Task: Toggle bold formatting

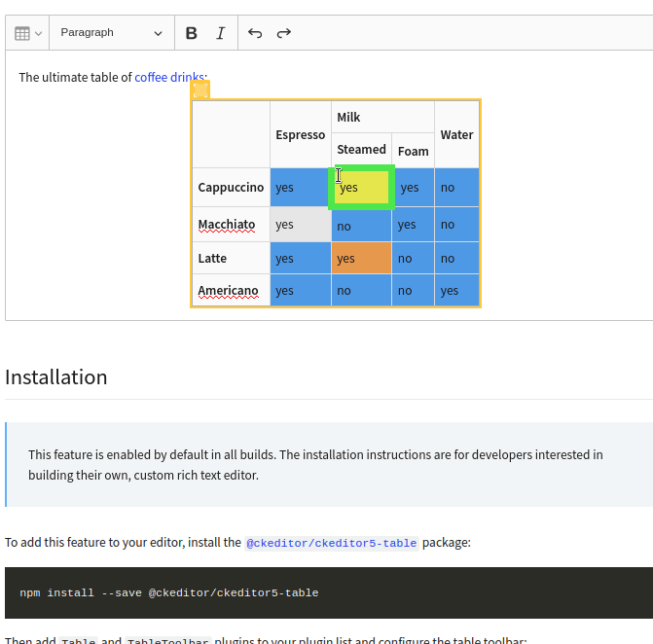Action: tap(191, 33)
